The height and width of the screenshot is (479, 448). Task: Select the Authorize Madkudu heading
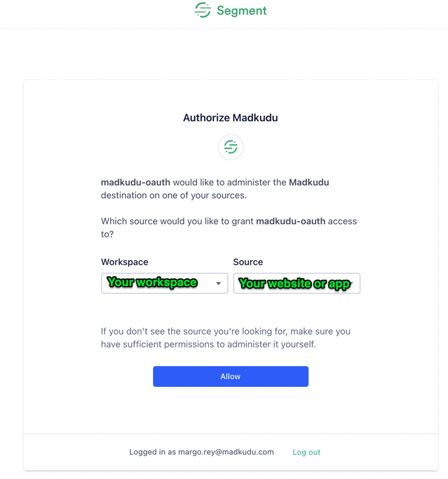pos(230,117)
